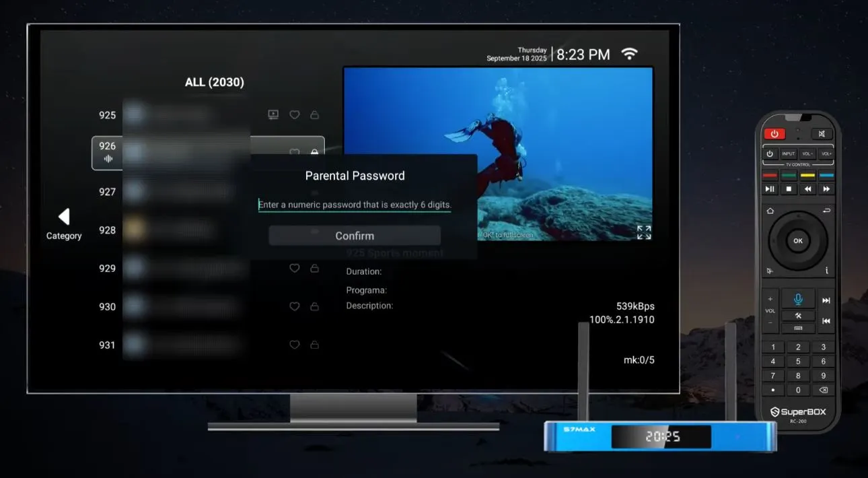Toggle lock on channel 931
The height and width of the screenshot is (478, 868).
click(314, 345)
